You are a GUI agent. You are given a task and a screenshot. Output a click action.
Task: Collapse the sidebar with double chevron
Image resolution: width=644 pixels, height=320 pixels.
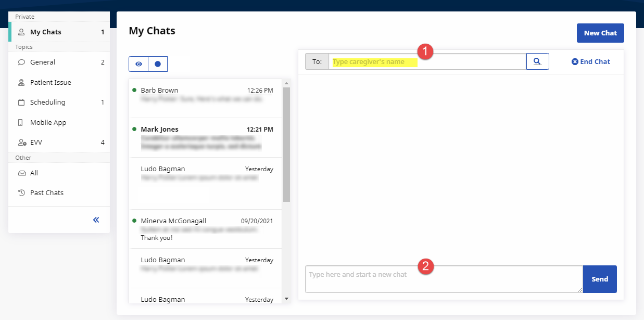coord(96,220)
